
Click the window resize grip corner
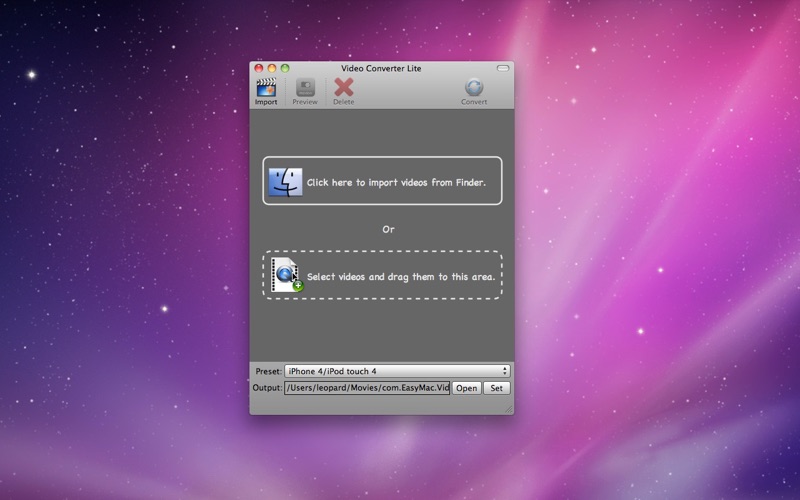509,409
